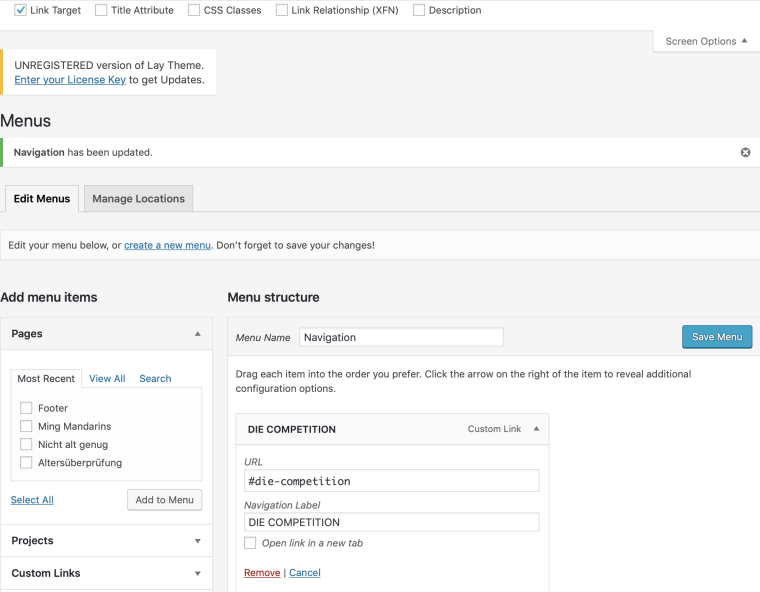Dismiss the 'Navigation has been updated' notice
760x592 pixels.
tap(745, 152)
